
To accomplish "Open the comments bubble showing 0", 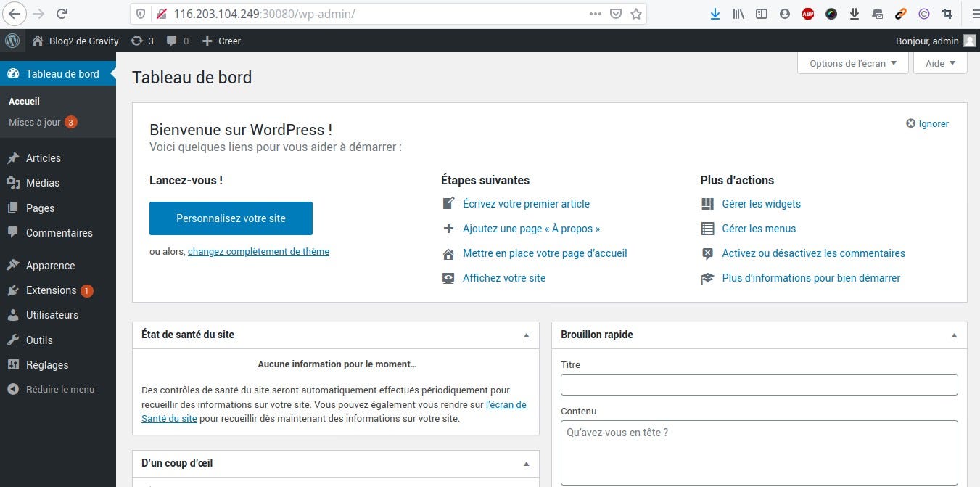I will pyautogui.click(x=177, y=41).
